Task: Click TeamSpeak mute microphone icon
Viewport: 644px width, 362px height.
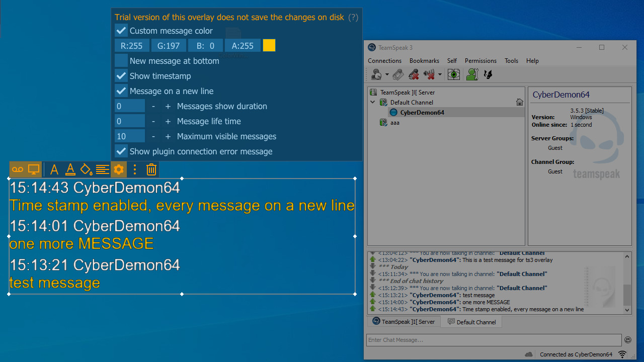Action: coord(414,75)
